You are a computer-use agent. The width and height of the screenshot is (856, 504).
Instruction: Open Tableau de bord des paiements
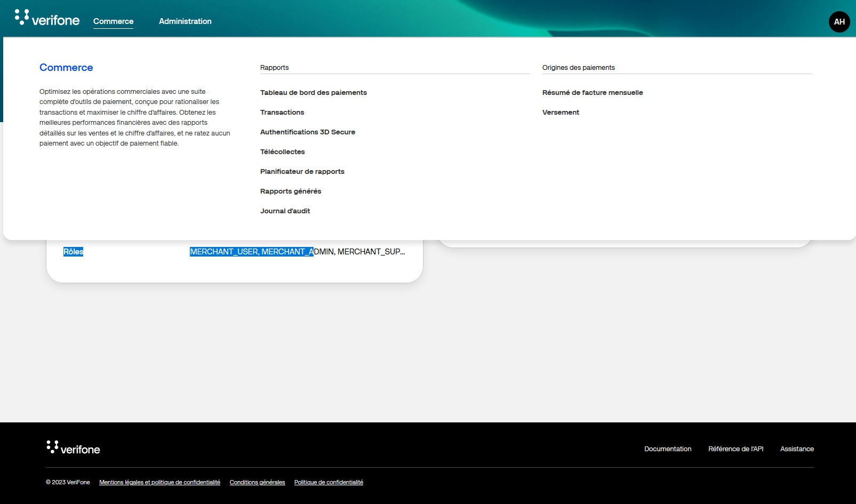pyautogui.click(x=313, y=93)
